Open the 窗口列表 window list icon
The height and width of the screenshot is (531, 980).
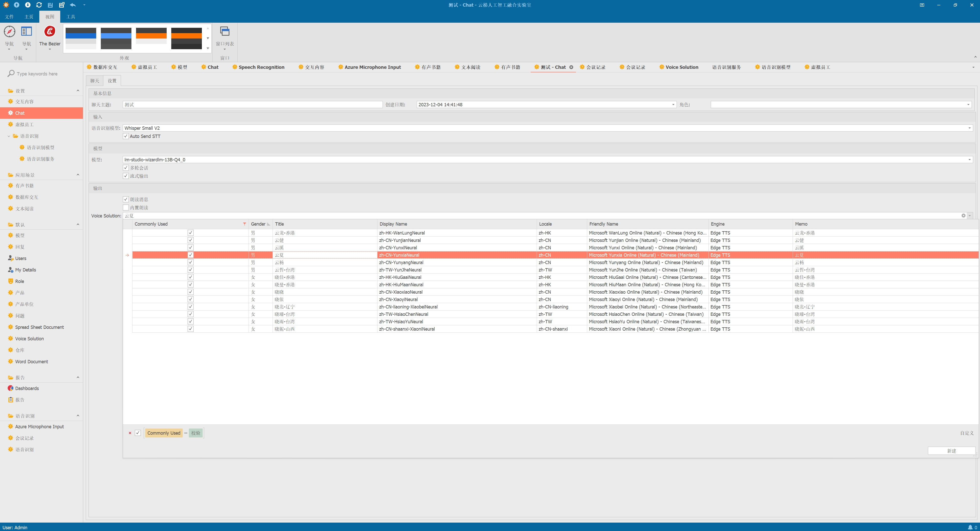click(x=225, y=32)
